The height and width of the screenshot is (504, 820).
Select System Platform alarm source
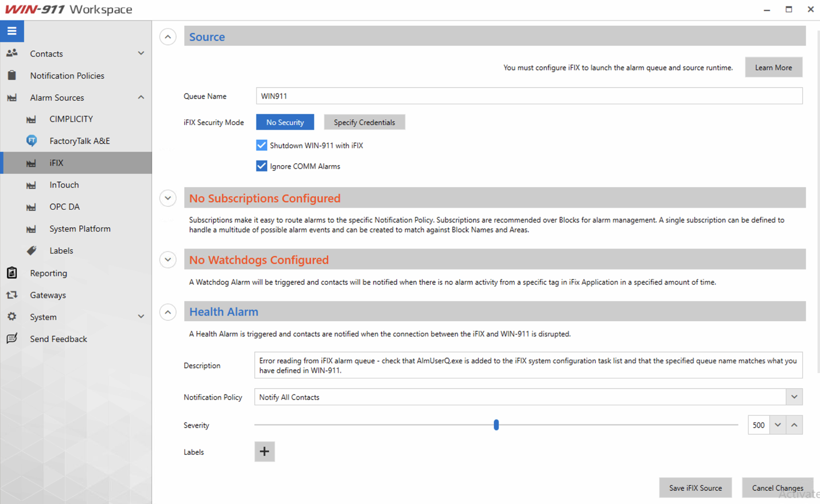[x=80, y=229]
